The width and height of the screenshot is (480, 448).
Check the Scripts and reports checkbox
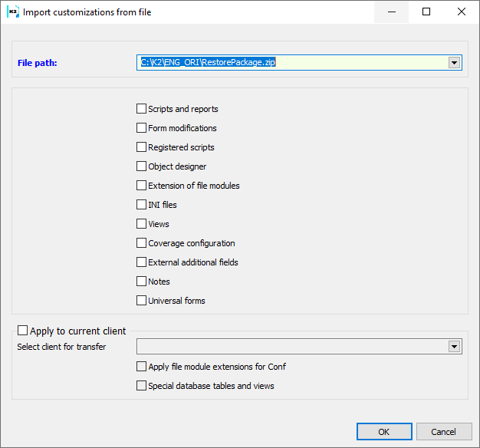coord(141,109)
